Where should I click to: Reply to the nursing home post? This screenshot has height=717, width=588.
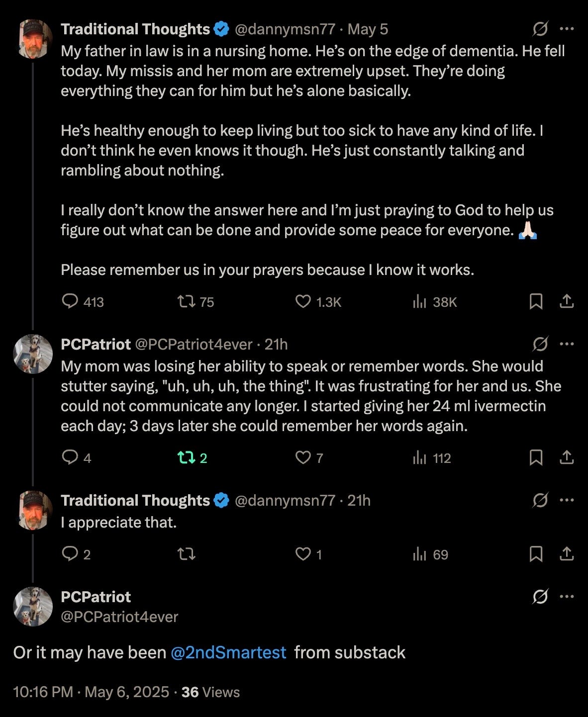click(70, 301)
